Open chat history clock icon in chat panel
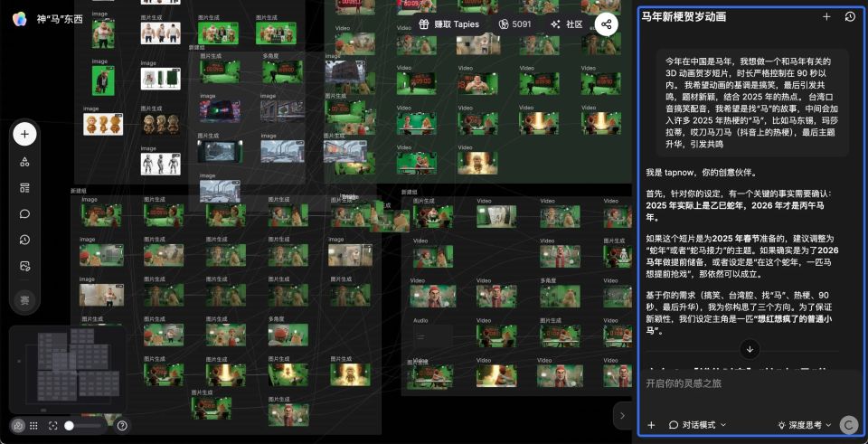Viewport: 868px width, 444px height. coord(850,16)
